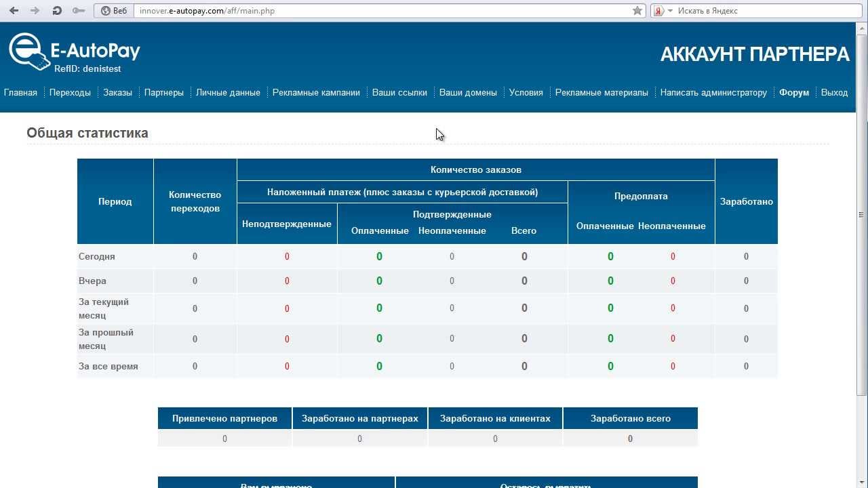
Task: Click the За все время row label
Action: click(108, 366)
